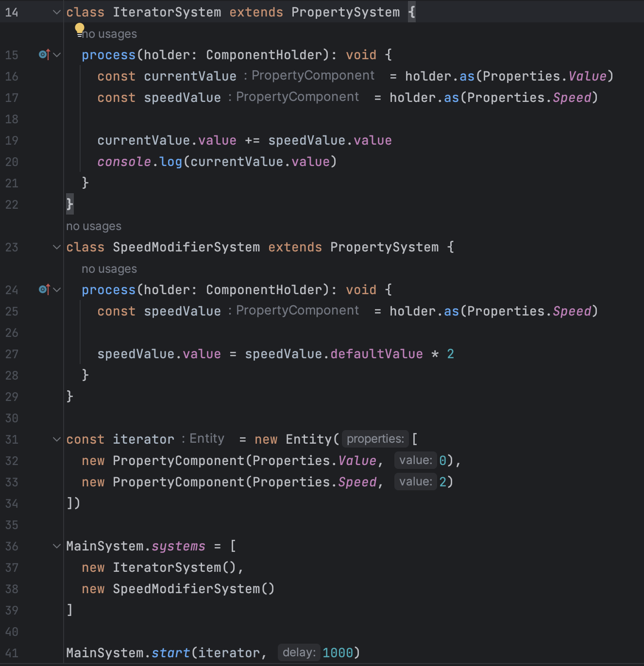Collapse the iterator Entity declaration fold arrow

coord(57,439)
